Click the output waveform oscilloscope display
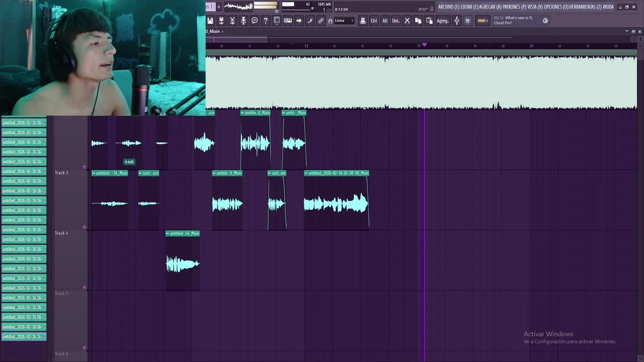Viewport: 644px width, 362px height. (x=238, y=7)
